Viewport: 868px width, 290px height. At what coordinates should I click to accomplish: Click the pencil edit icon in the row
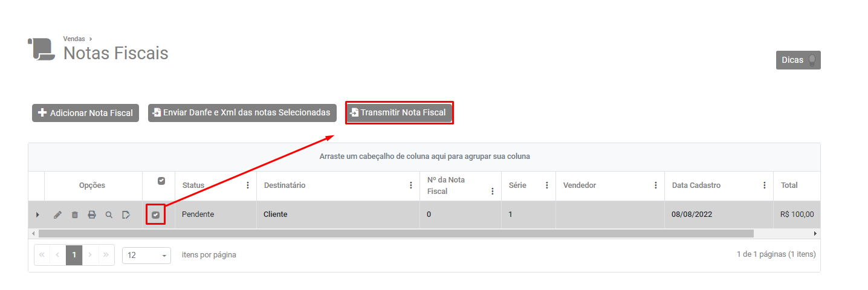(x=57, y=214)
